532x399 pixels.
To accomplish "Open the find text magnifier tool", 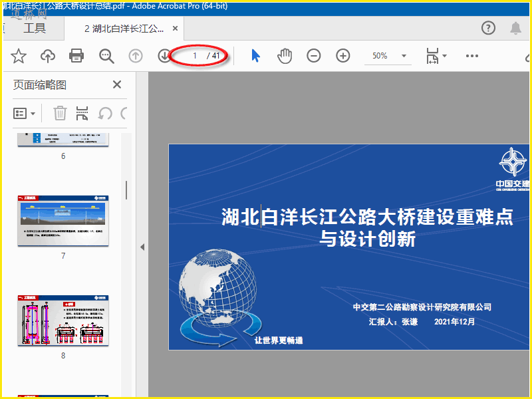I will [106, 56].
